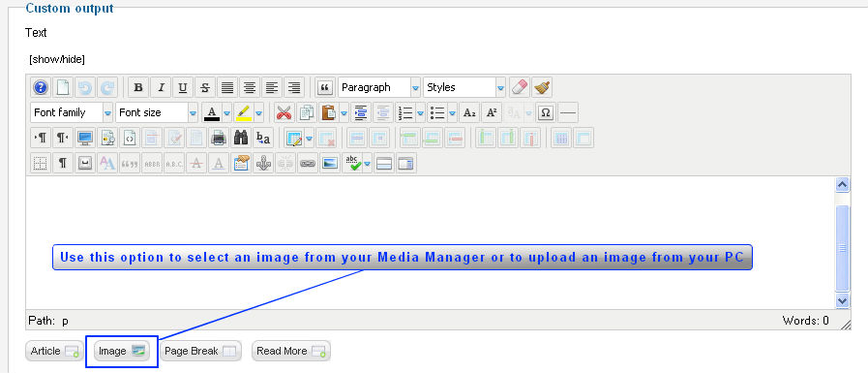This screenshot has width=868, height=373.
Task: Open the Font size dropdown
Action: [157, 112]
